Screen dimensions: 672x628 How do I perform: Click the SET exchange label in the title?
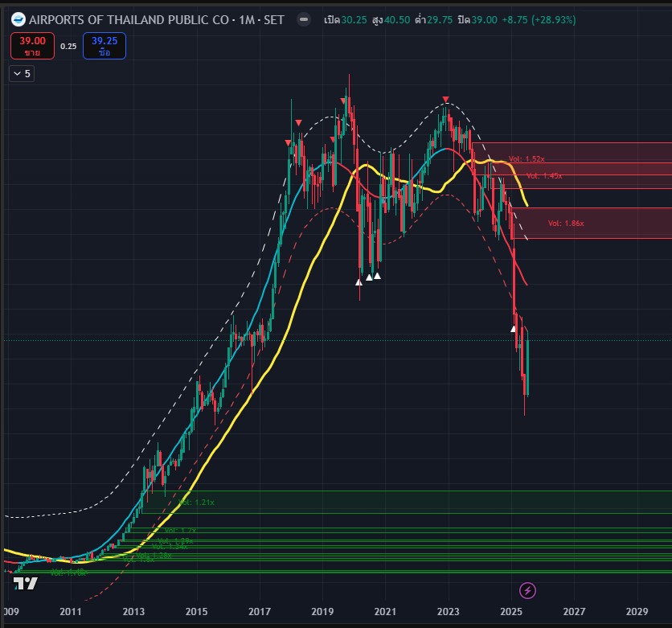[274, 20]
